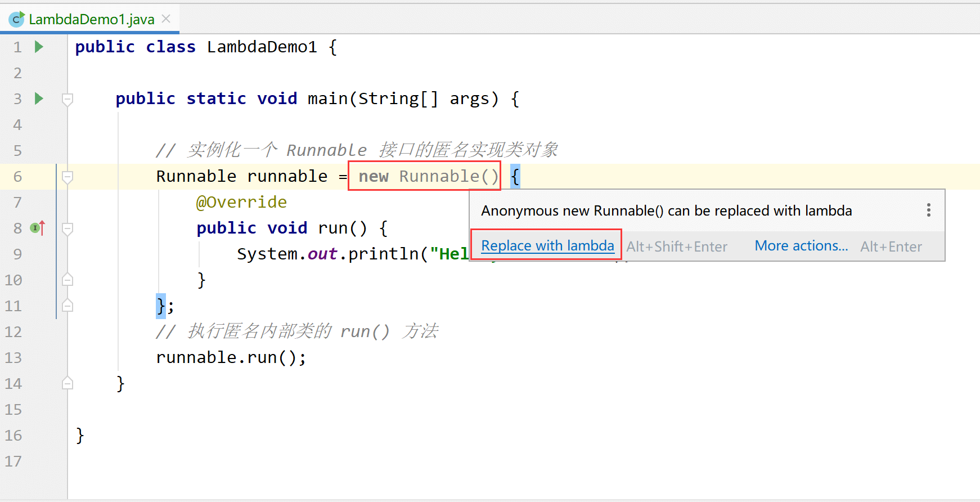Select the LambdaDemo1.java editor tab
Viewport: 980px width, 502px height.
coord(90,19)
